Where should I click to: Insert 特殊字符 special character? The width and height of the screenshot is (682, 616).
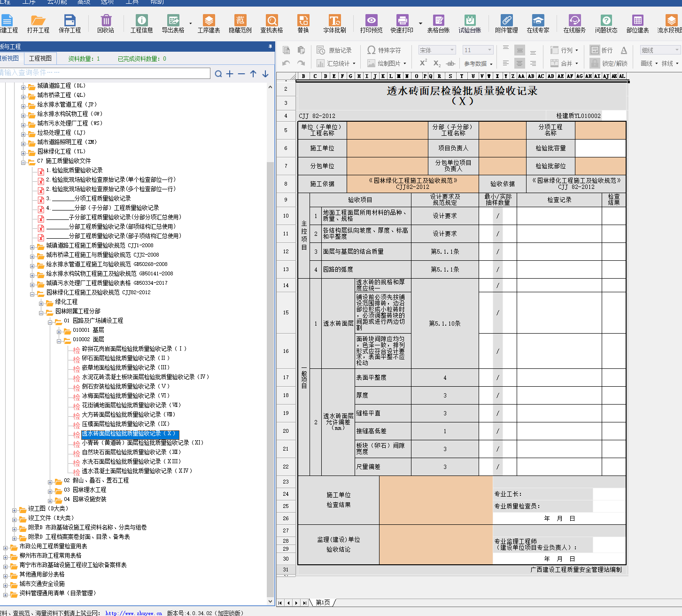[384, 50]
